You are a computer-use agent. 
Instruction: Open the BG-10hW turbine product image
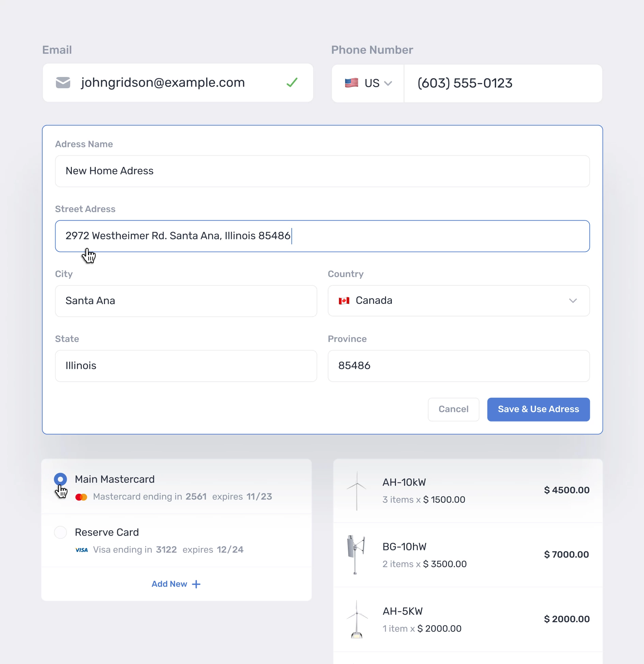pyautogui.click(x=356, y=555)
